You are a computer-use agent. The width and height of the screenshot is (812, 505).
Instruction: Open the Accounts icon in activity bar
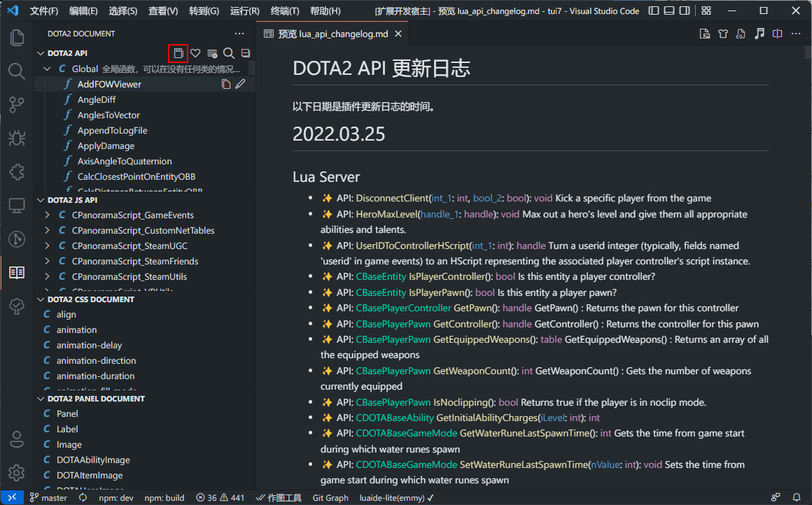tap(17, 439)
